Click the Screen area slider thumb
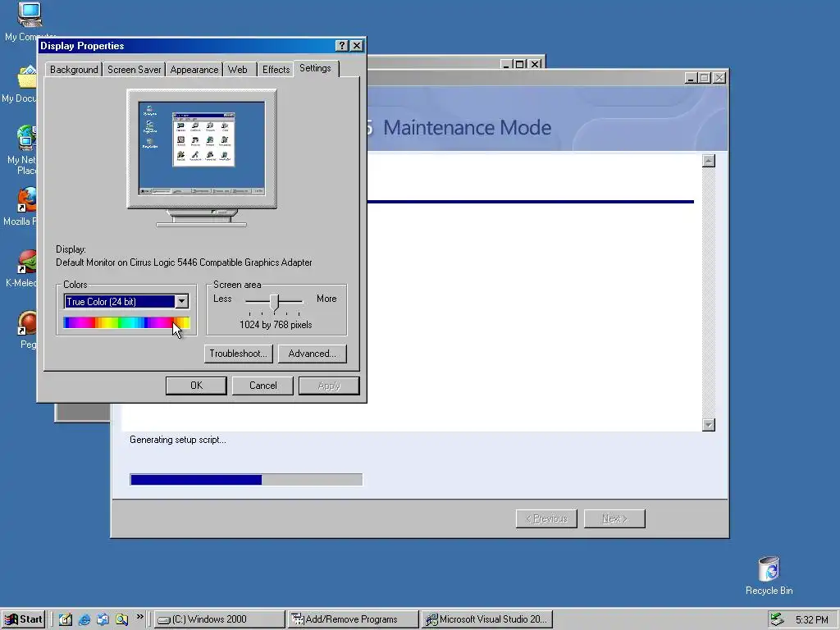Screen dimensions: 840x630 pyautogui.click(x=274, y=303)
